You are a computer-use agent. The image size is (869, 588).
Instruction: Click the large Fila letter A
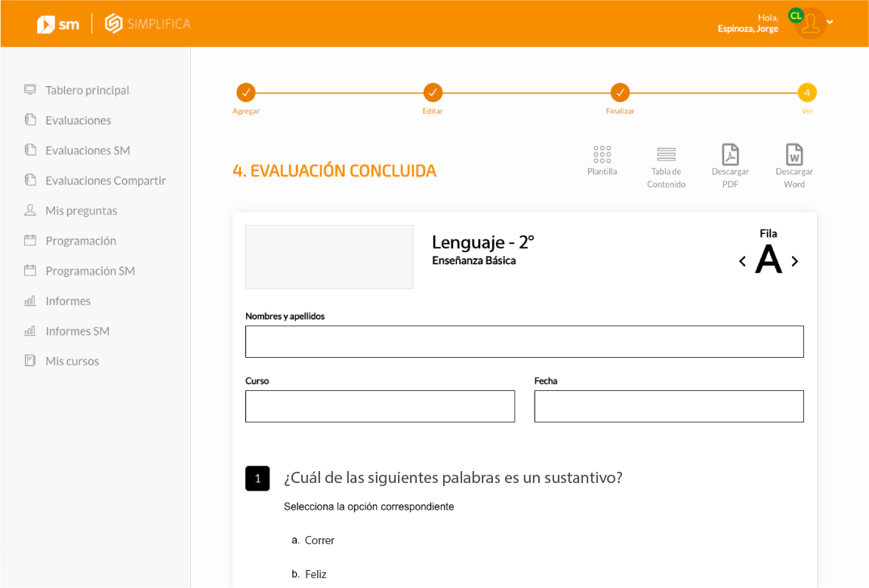pyautogui.click(x=769, y=260)
